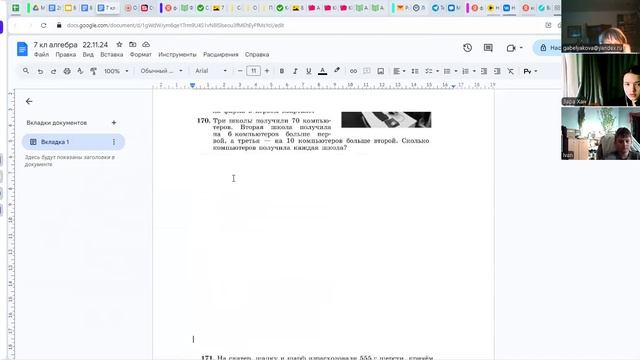The width and height of the screenshot is (640, 360).
Task: Insert an image from toolbar
Action: 380,71
